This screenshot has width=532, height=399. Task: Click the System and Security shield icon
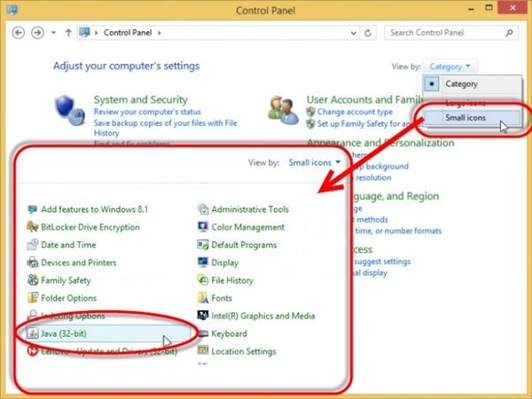pos(69,110)
